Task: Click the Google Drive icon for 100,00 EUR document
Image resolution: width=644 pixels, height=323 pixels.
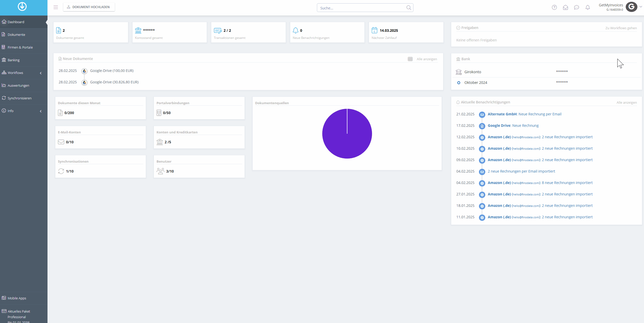Action: click(x=84, y=71)
